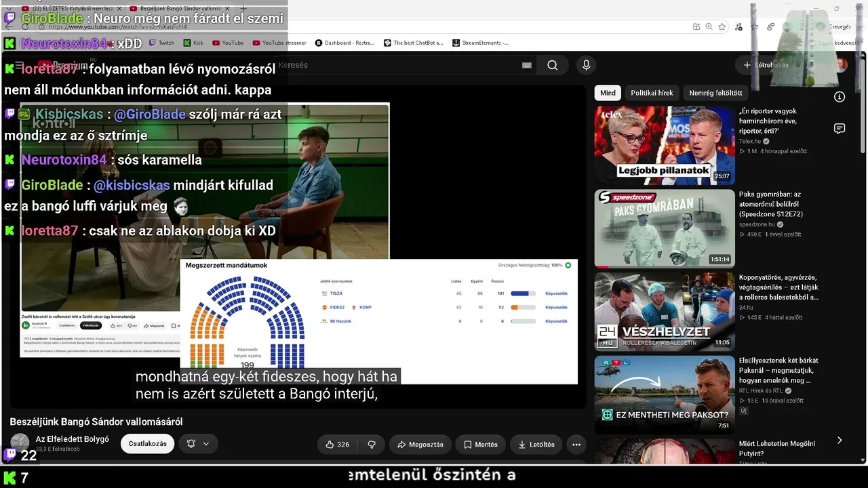Open browser profile people icon
The height and width of the screenshot is (488, 868).
pyautogui.click(x=771, y=27)
